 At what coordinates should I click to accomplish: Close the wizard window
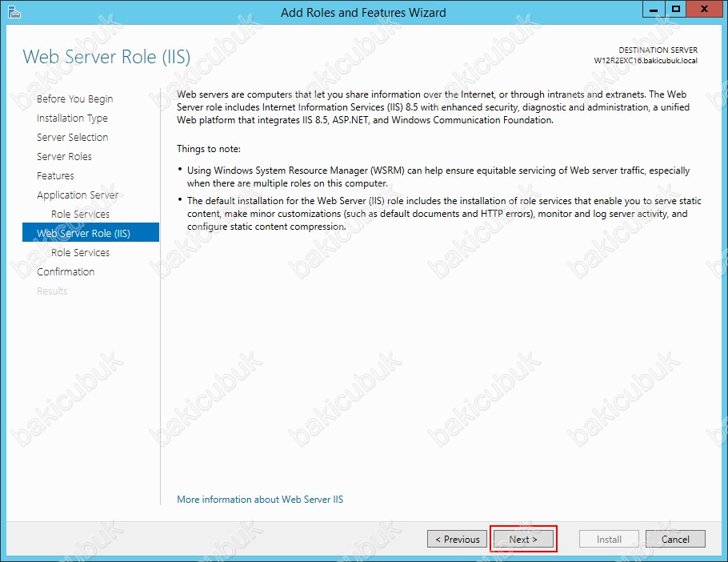click(x=704, y=10)
